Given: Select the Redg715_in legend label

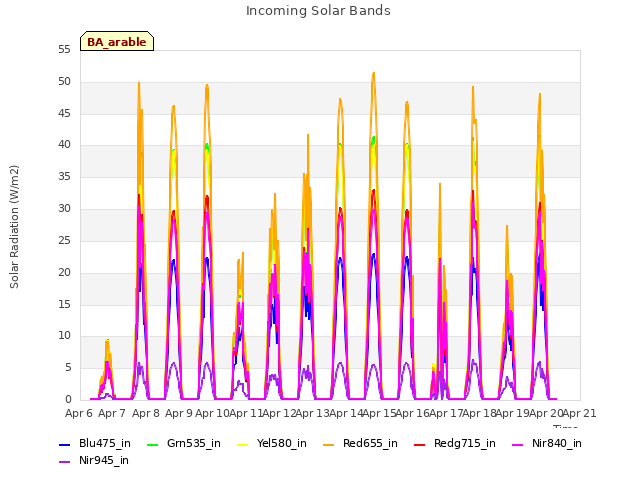Looking at the screenshot, I should coord(465,444).
